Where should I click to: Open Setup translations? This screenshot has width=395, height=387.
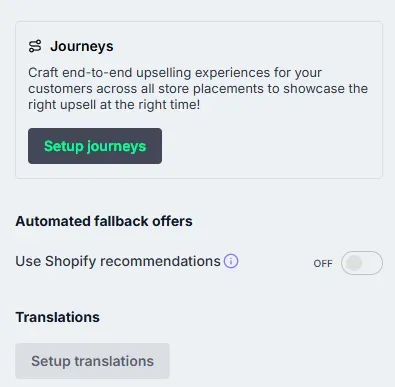click(x=92, y=361)
